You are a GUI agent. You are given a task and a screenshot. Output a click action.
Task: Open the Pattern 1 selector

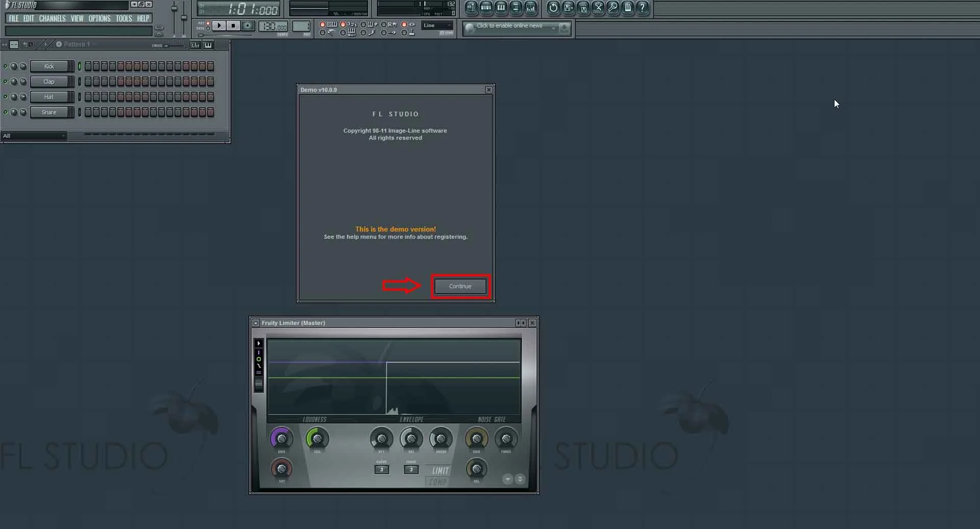click(x=76, y=44)
